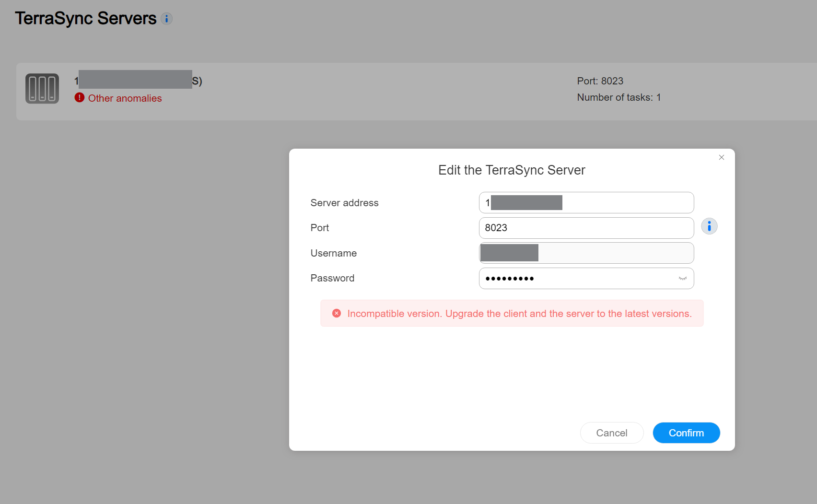This screenshot has width=817, height=504.
Task: Cancel editing the server
Action: click(612, 433)
